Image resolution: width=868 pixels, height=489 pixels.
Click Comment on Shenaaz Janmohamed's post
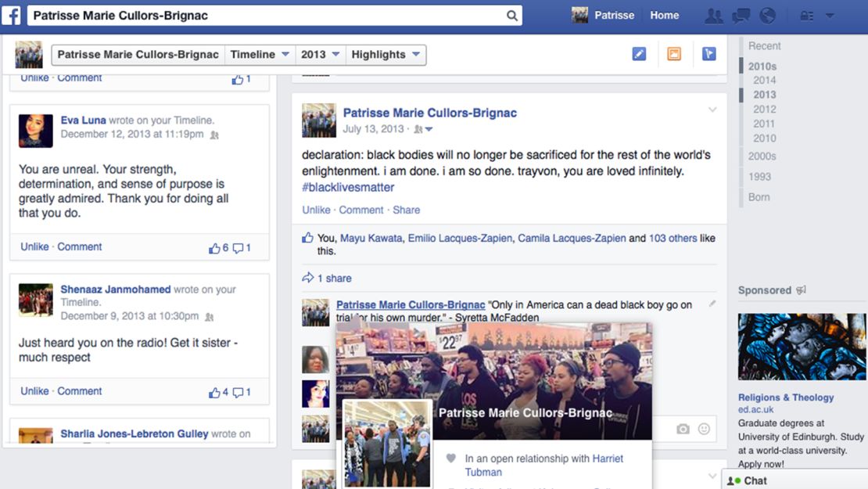tap(80, 391)
